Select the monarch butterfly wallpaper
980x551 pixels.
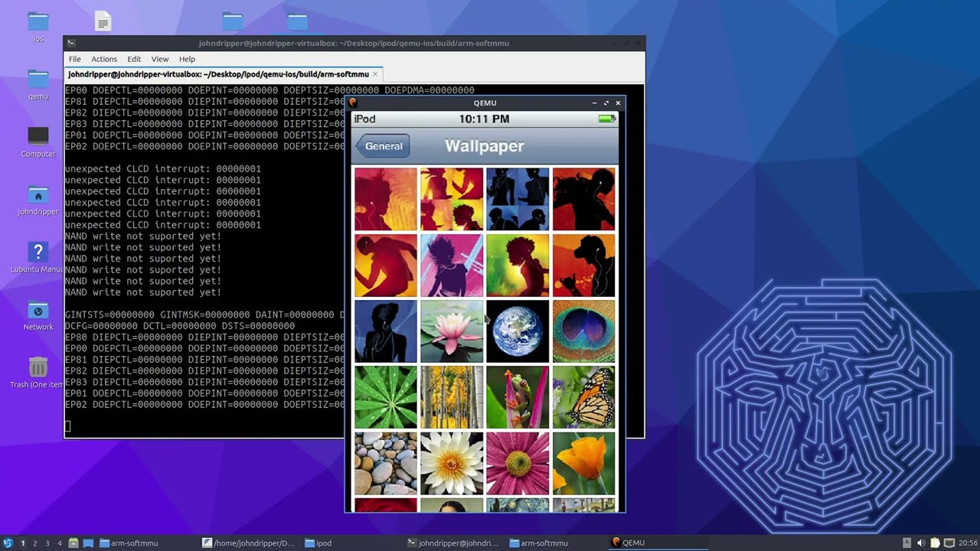[583, 397]
